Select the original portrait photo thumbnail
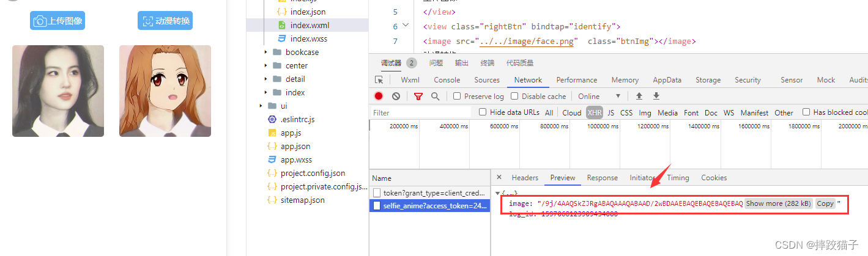This screenshot has width=868, height=256. [x=58, y=91]
